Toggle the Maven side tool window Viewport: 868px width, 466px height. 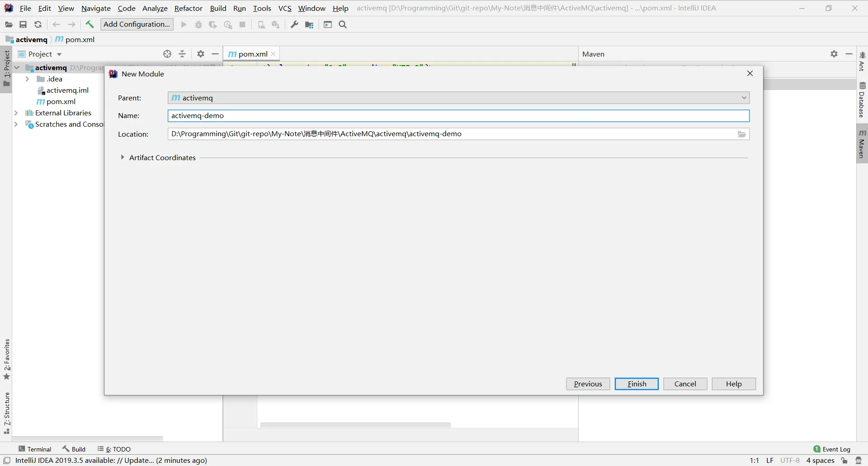pyautogui.click(x=862, y=144)
